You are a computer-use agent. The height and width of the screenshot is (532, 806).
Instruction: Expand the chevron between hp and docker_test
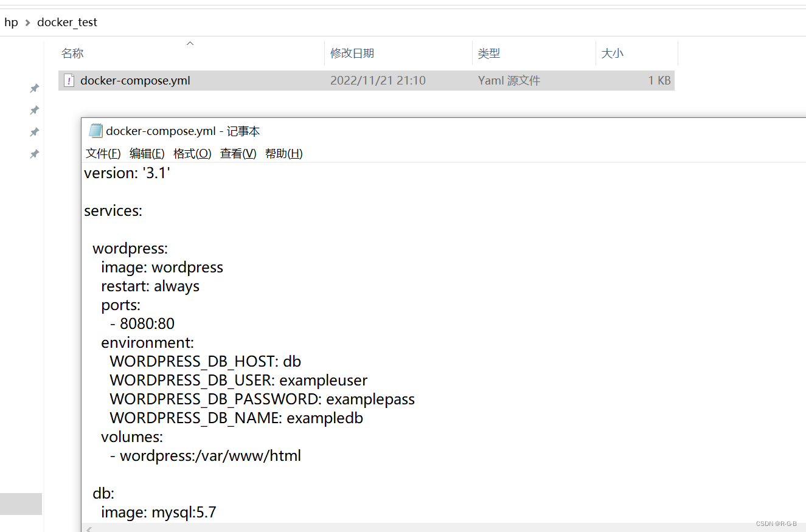click(x=27, y=22)
